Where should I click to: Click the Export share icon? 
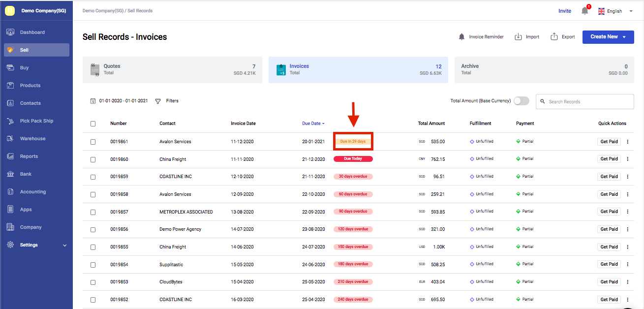(554, 37)
